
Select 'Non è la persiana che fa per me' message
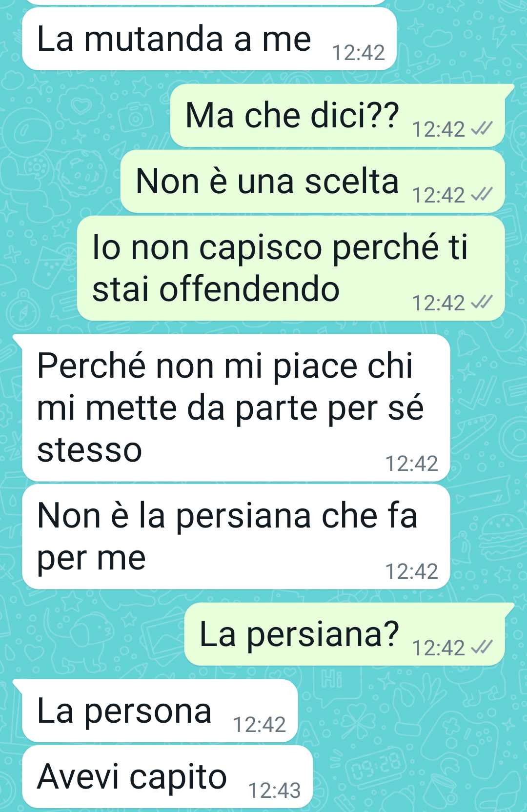click(236, 537)
